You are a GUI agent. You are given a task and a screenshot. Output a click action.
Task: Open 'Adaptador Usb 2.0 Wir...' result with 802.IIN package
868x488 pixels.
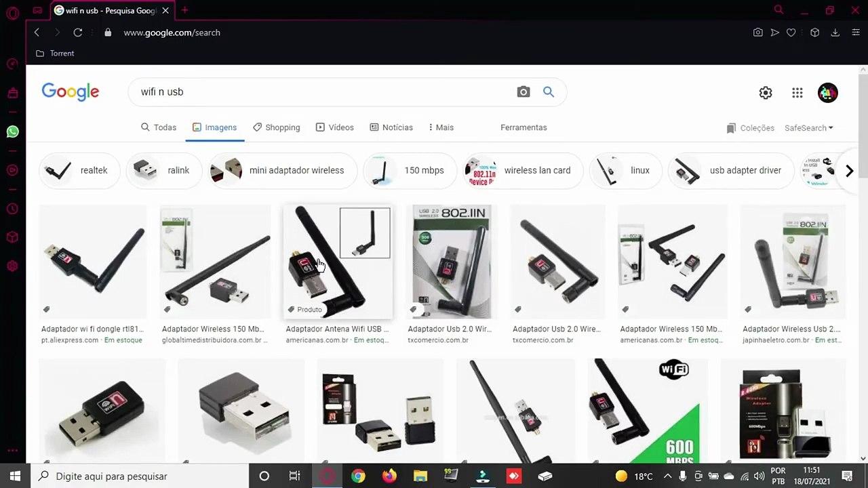450,329
